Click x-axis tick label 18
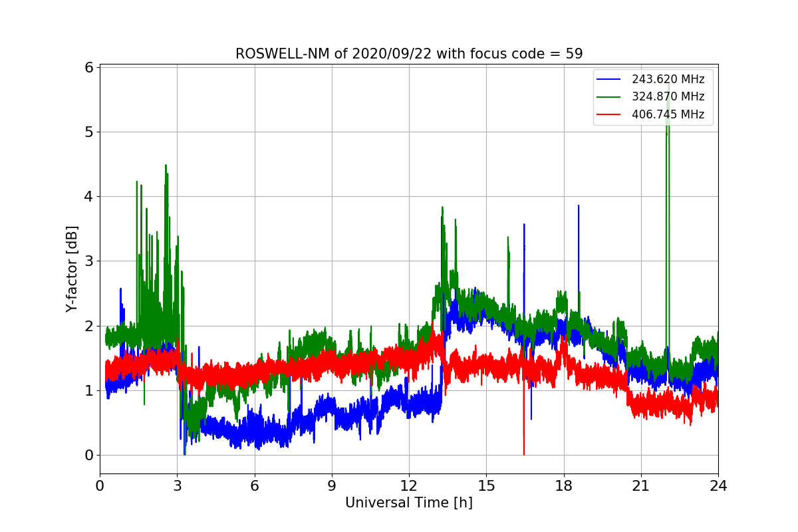Image resolution: width=798 pixels, height=532 pixels. coord(564,486)
